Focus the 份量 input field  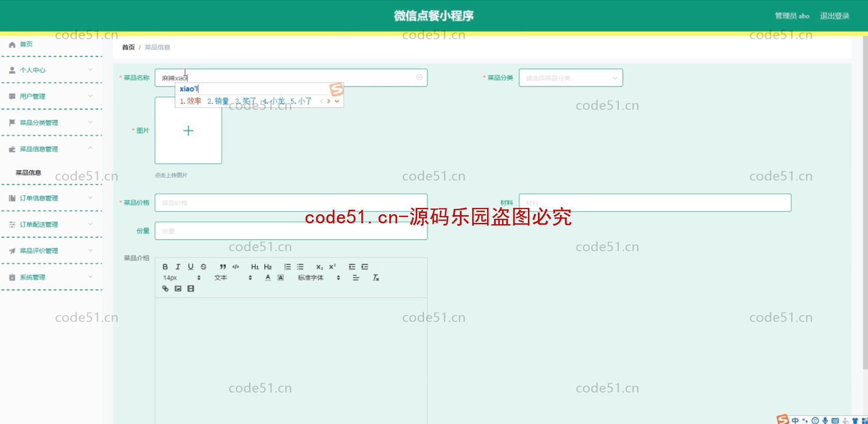click(291, 231)
